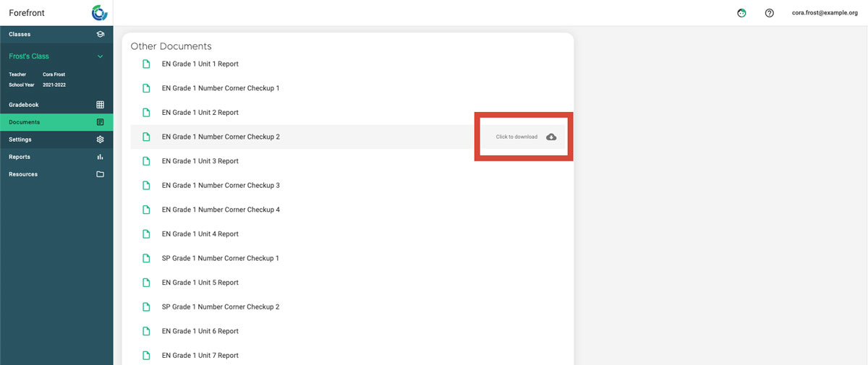
Task: Click file icon for SP Number Corner Checkup 2
Action: point(147,306)
